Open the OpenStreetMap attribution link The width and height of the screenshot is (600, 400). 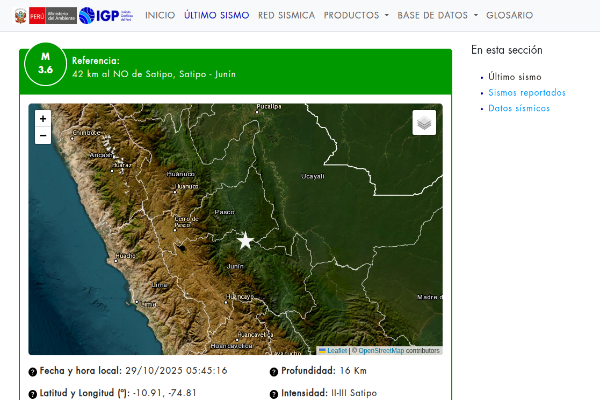coord(381,351)
